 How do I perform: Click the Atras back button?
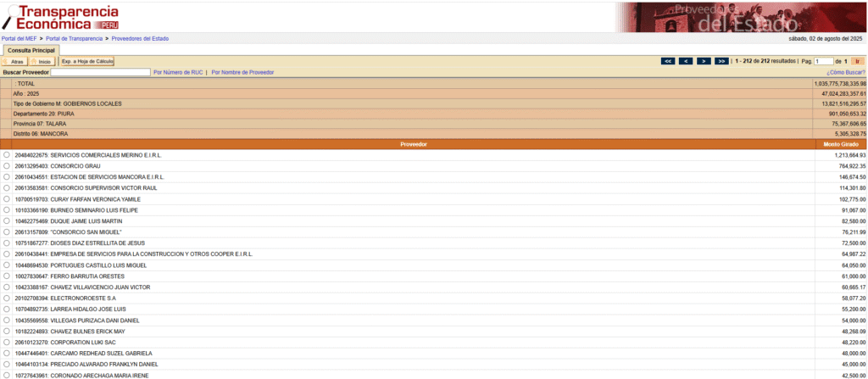click(14, 62)
